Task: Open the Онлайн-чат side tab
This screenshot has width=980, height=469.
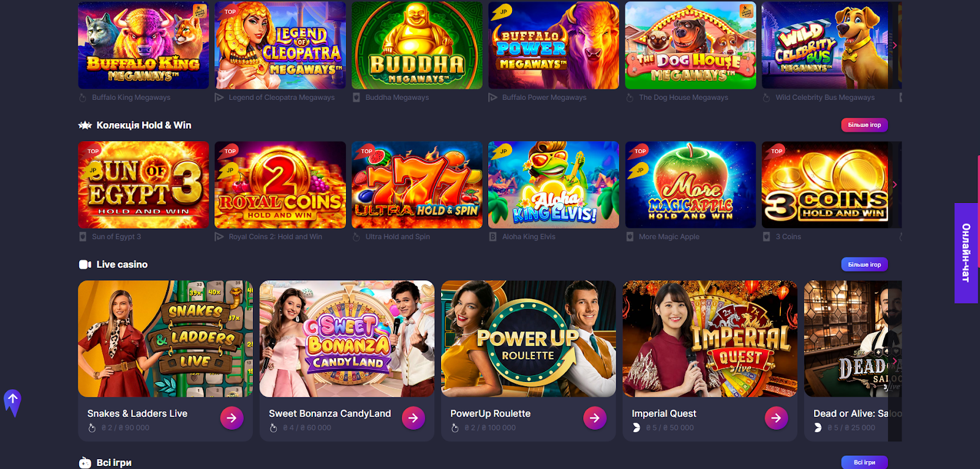Action: click(x=967, y=253)
